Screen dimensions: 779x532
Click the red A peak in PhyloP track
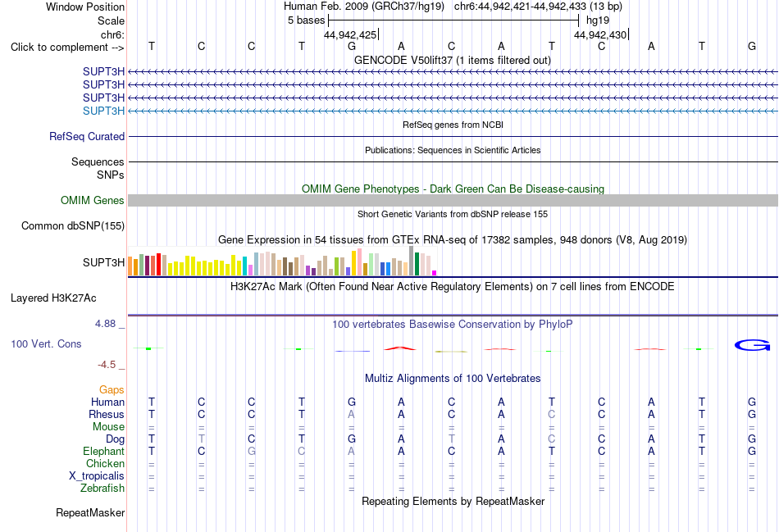click(400, 348)
